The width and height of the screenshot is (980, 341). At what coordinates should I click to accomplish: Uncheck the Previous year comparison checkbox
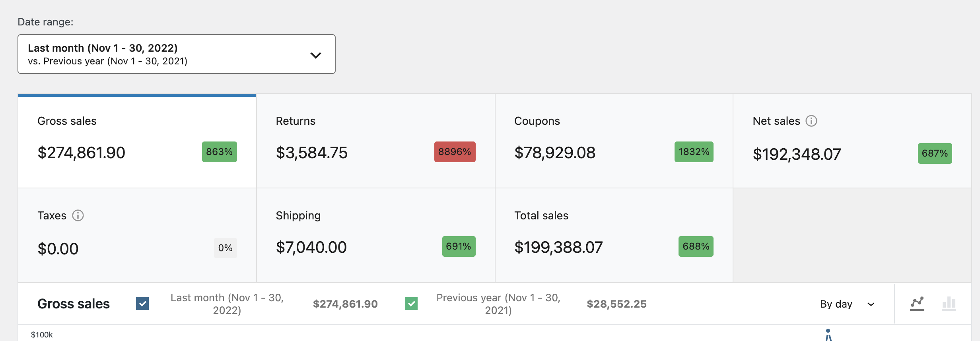point(411,304)
